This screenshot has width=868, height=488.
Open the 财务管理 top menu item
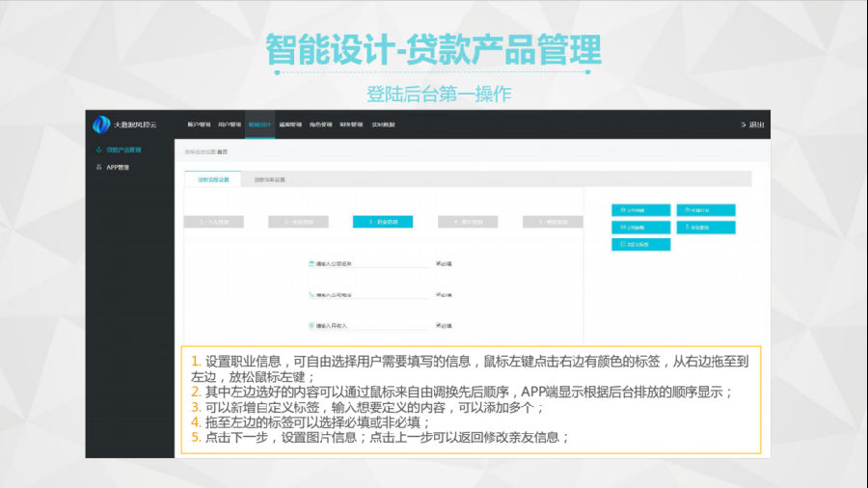(349, 124)
